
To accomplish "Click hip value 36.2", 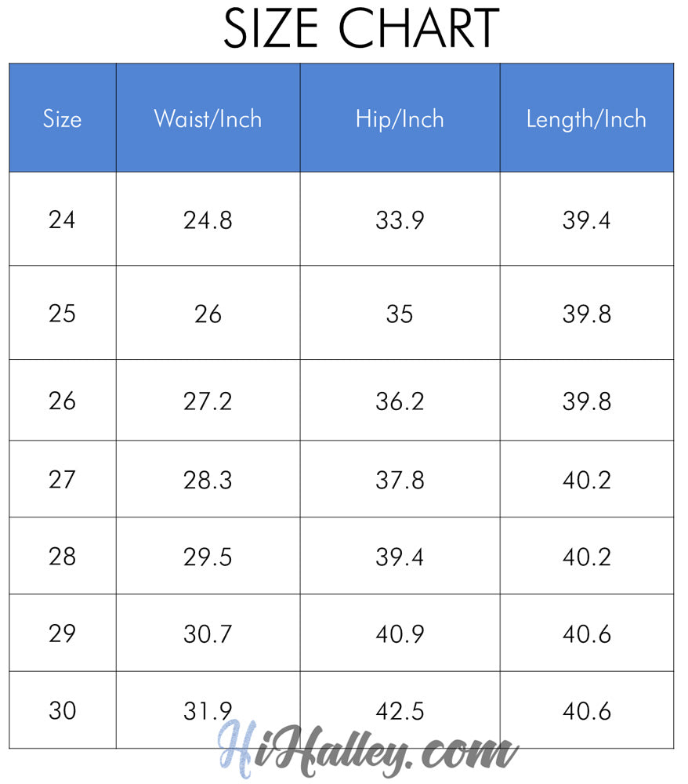I will (x=400, y=401).
